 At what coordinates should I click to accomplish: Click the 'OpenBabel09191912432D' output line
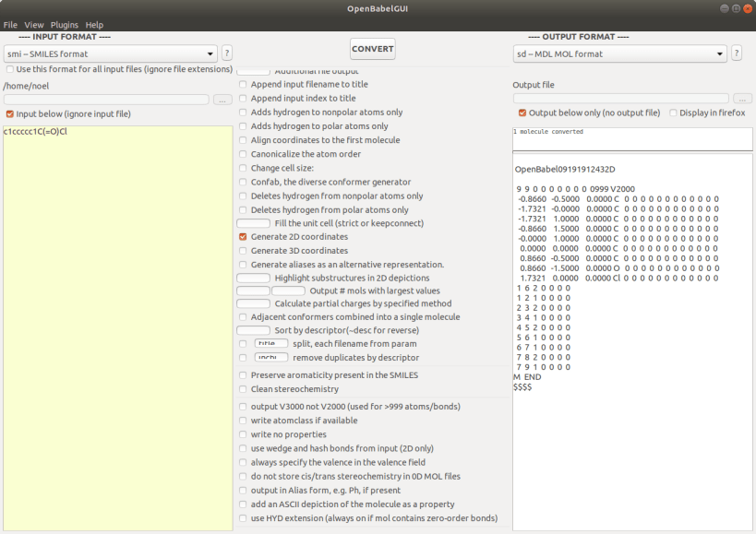[565, 170]
